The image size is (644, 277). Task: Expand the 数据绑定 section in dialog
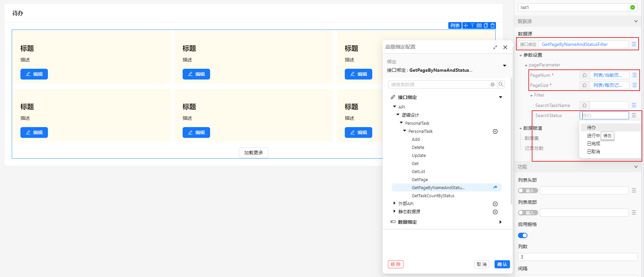click(501, 222)
